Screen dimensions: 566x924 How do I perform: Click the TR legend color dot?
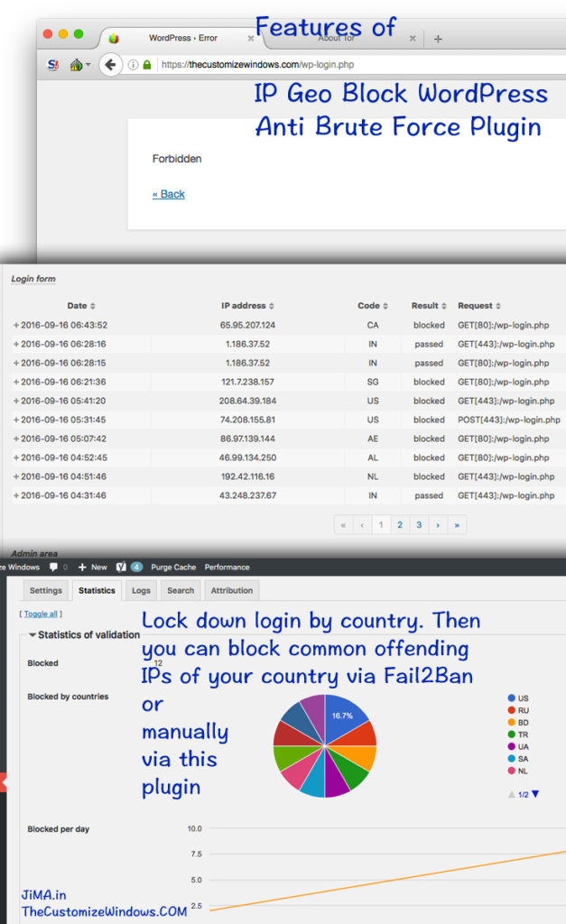pos(512,735)
